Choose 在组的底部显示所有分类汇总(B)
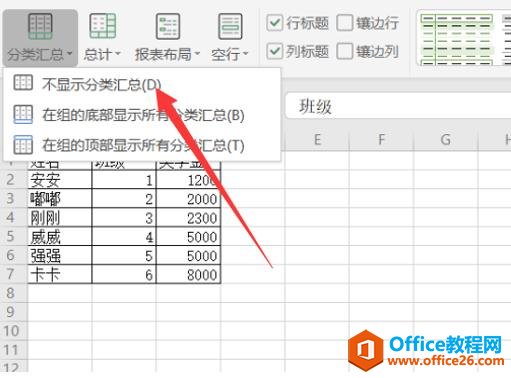The width and height of the screenshot is (511, 378). pos(142,115)
